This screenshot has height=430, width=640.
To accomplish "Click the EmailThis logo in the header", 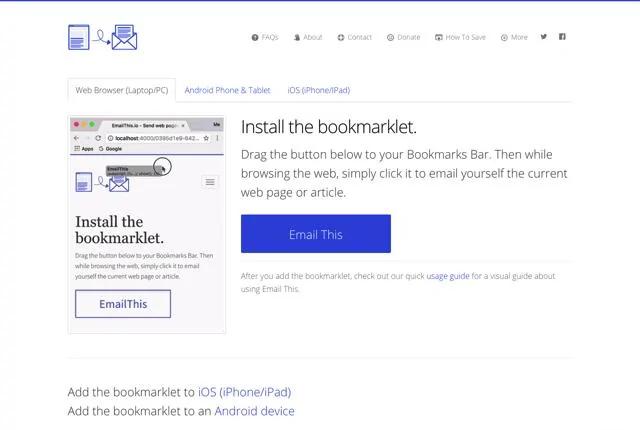I will [102, 37].
